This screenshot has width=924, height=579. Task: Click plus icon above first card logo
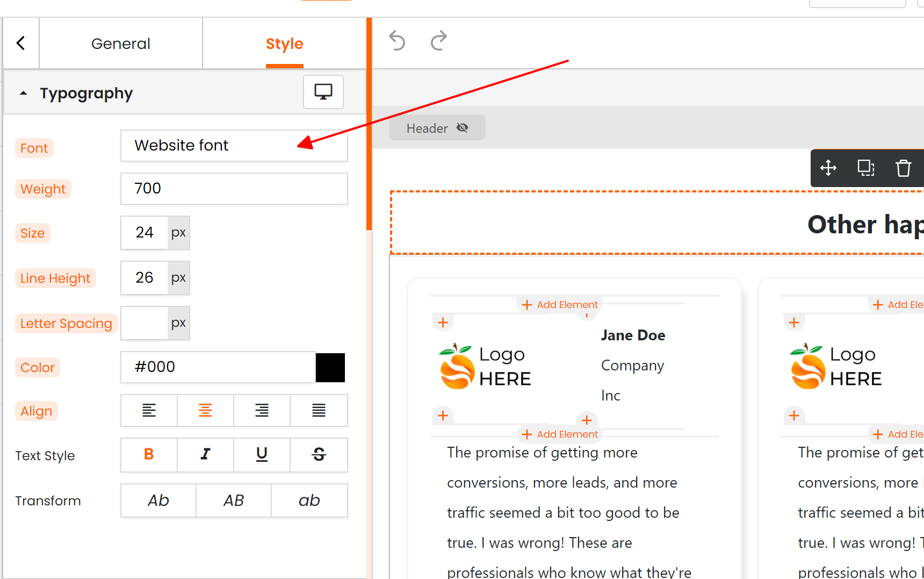(x=443, y=323)
